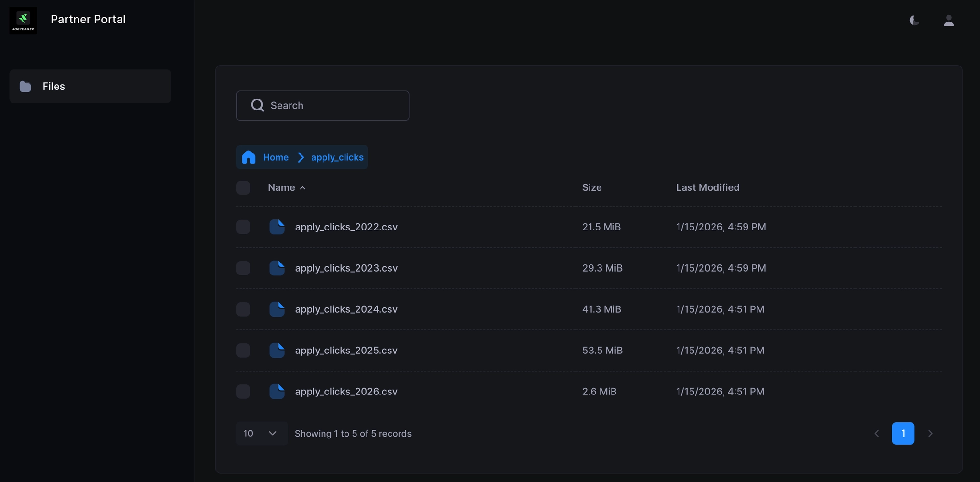Open the user profile icon
Image resolution: width=980 pixels, height=482 pixels.
(x=948, y=20)
